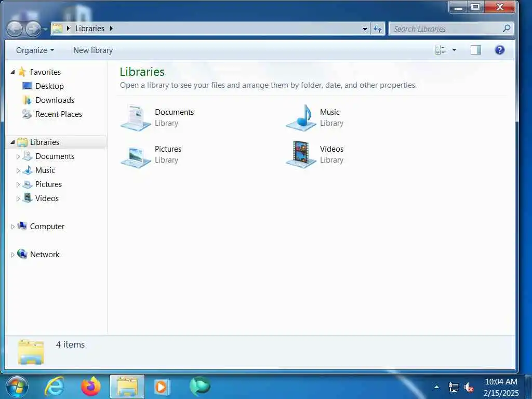This screenshot has width=532, height=399.
Task: Open the Videos library filmstrip icon
Action: (301, 155)
